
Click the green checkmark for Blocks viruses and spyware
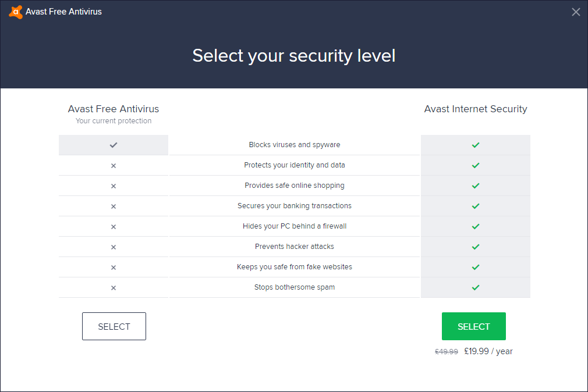tap(476, 145)
